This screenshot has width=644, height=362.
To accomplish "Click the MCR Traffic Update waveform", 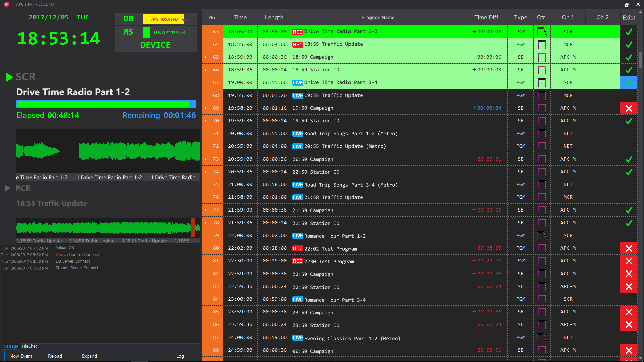I will 108,228.
